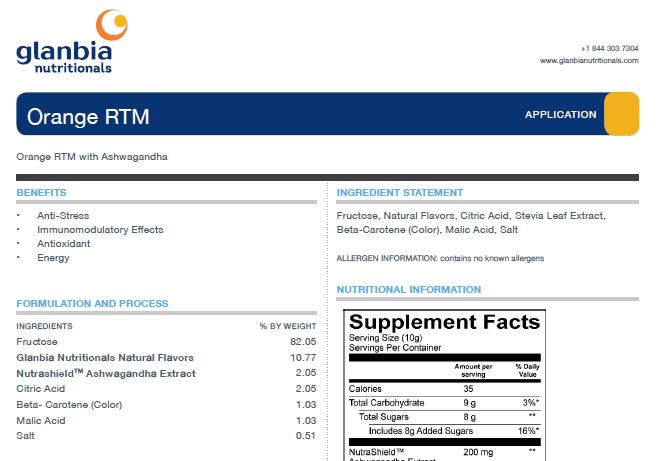Screen dimensions: 663x461
Task: Click the Amount per serving header
Action: pos(474,370)
